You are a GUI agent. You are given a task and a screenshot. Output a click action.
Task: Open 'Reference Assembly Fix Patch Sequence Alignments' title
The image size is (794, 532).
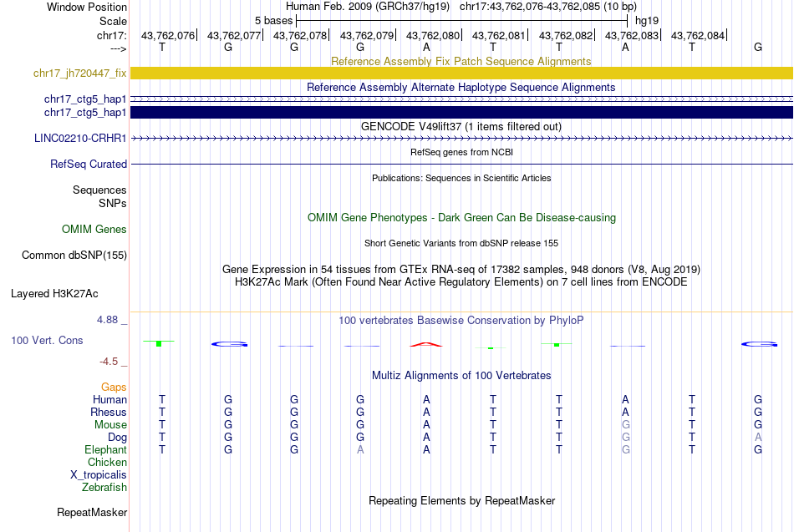coord(461,61)
